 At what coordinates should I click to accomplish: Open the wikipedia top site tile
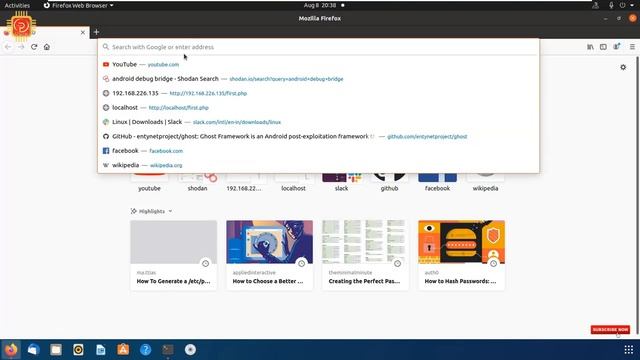coord(485,182)
